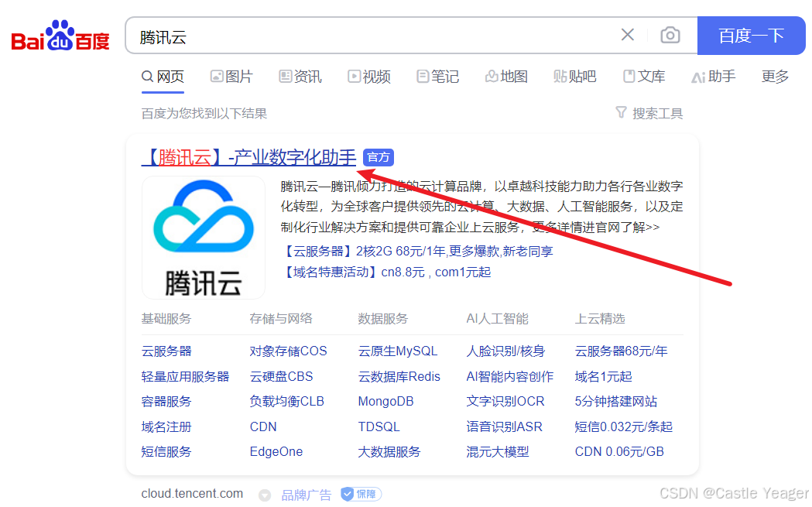Click the 品牌广告 label

(x=307, y=495)
